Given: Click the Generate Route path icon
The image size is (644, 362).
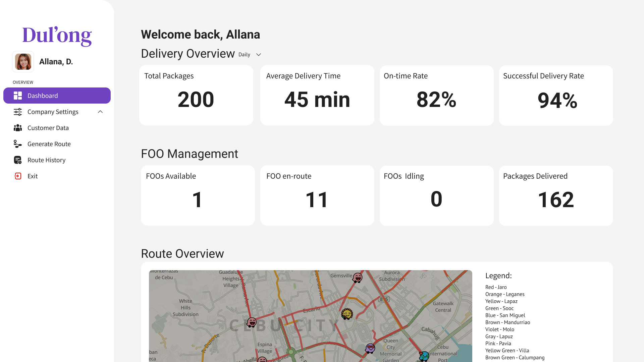Looking at the screenshot, I should click(18, 144).
